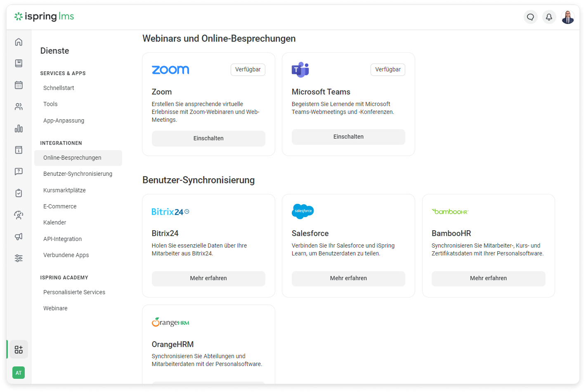The height and width of the screenshot is (392, 586).
Task: Click the notification bell icon
Action: click(x=549, y=17)
